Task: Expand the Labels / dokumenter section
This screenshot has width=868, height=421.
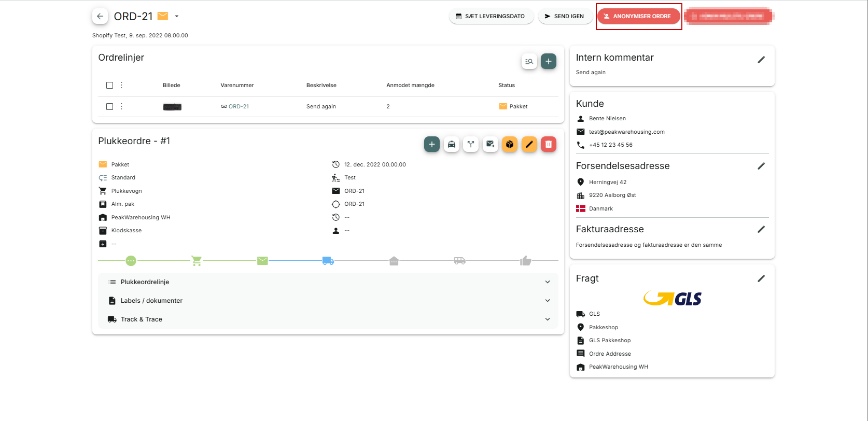Action: [328, 301]
